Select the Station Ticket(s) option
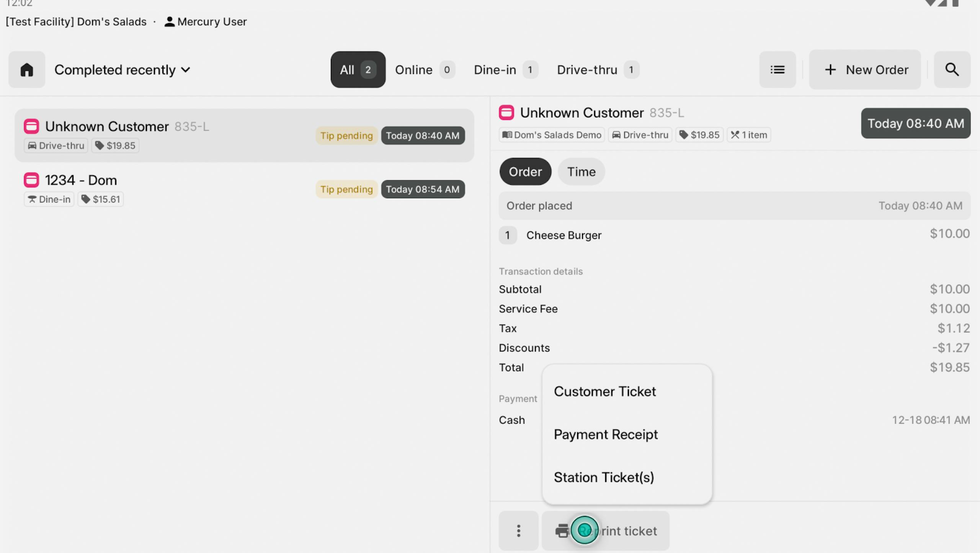Image resolution: width=980 pixels, height=553 pixels. (604, 477)
